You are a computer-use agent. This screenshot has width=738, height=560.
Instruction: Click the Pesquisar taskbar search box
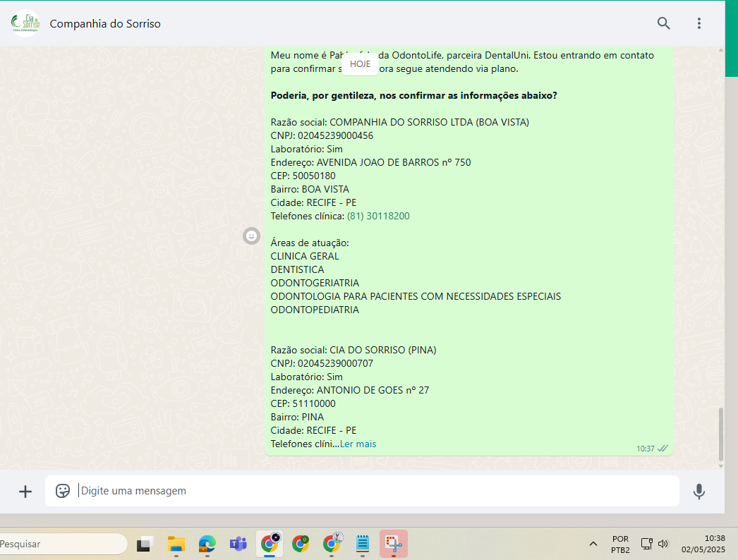(63, 544)
